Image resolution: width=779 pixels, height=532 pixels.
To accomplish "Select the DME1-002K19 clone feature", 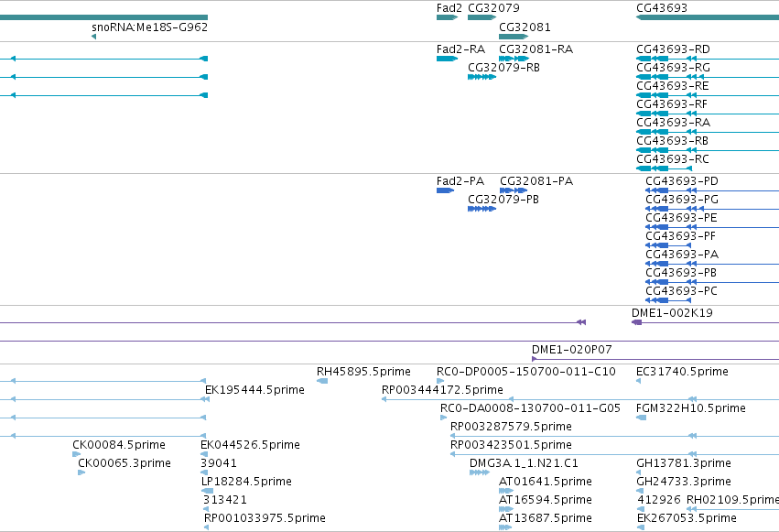I will pyautogui.click(x=705, y=322).
